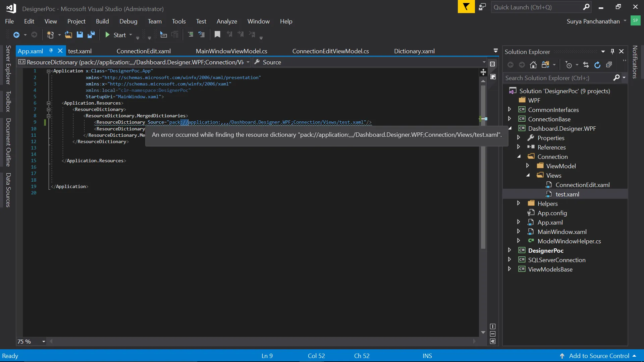Viewport: 644px width, 362px height.
Task: Switch to the Dictionary.xaml tab
Action: (414, 51)
